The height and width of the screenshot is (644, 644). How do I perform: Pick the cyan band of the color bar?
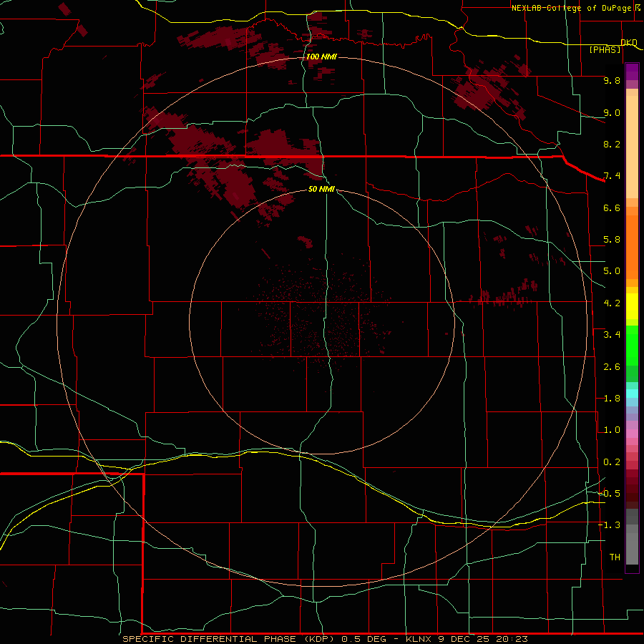click(632, 394)
